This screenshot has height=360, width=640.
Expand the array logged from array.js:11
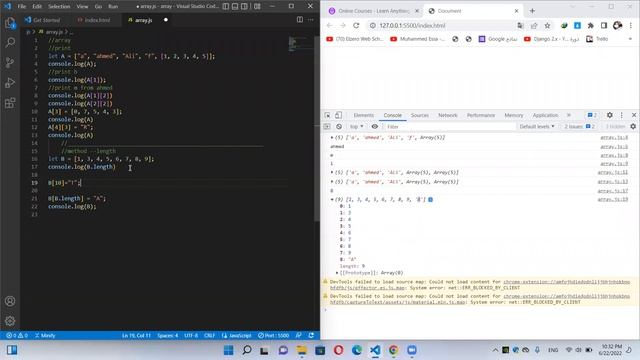[x=332, y=172]
